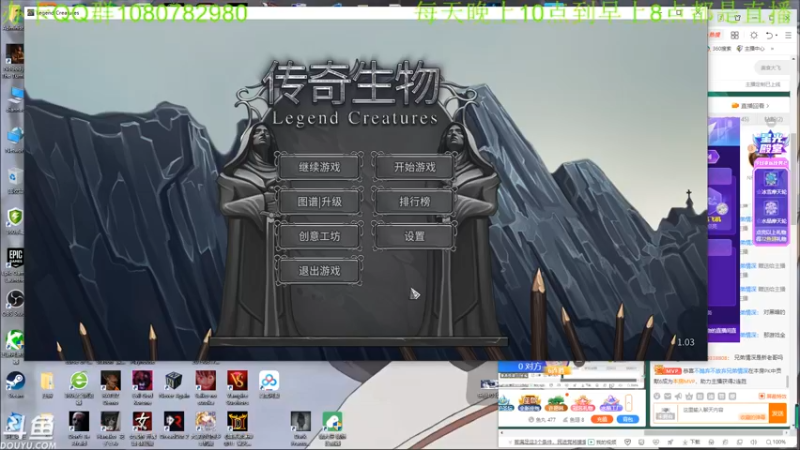Click the crown icon in chat toolbar
This screenshot has width=800, height=450.
click(x=689, y=396)
